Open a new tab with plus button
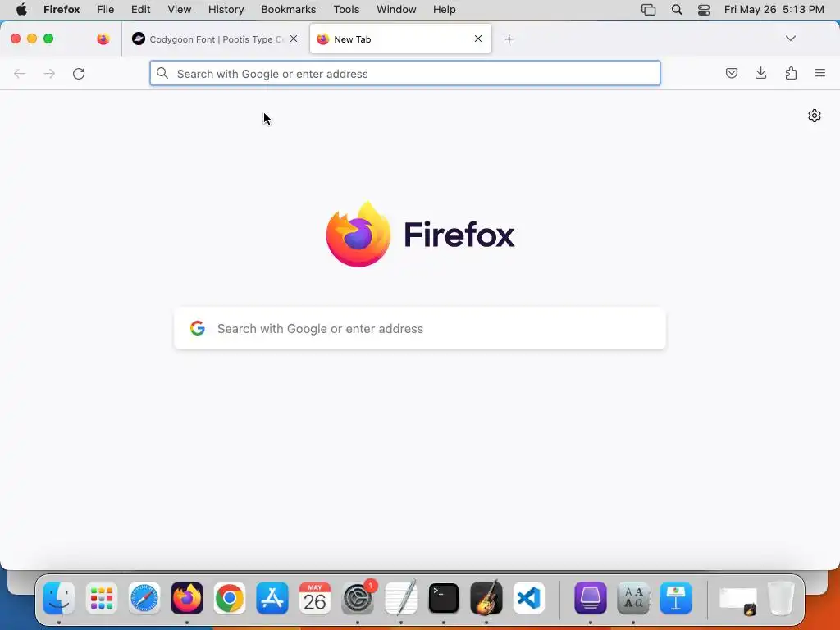The image size is (840, 630). click(x=509, y=39)
